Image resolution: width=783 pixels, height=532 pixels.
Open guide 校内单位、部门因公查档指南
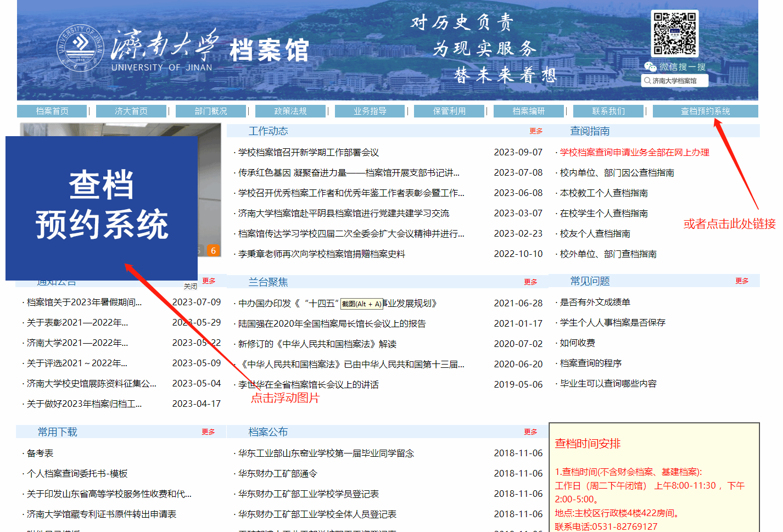[x=617, y=172]
